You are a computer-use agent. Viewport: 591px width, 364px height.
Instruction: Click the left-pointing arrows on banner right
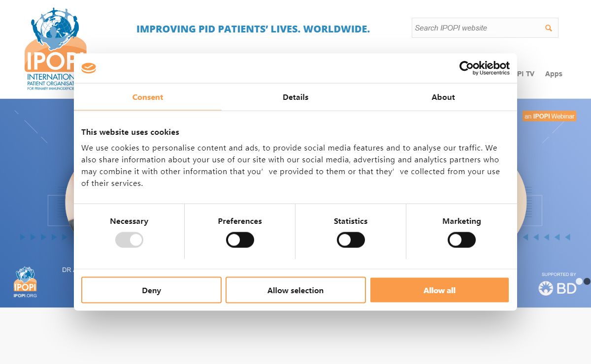tap(546, 237)
